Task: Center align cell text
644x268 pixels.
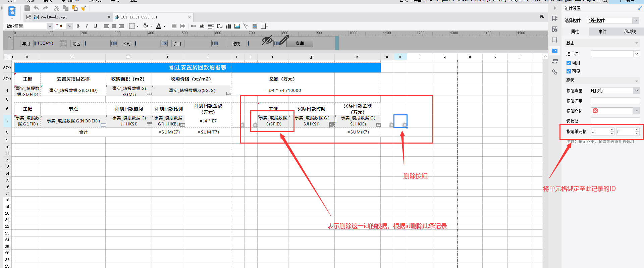Action: (114, 26)
